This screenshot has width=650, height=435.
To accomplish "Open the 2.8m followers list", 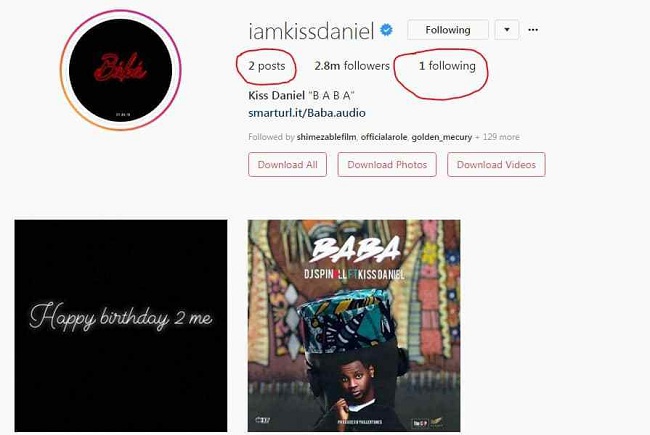I will 352,66.
